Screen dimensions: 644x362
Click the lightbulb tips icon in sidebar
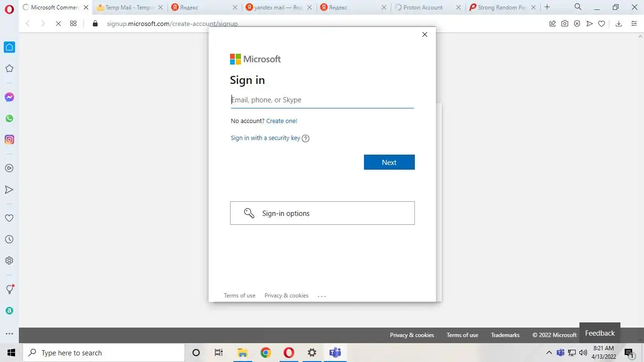9,289
